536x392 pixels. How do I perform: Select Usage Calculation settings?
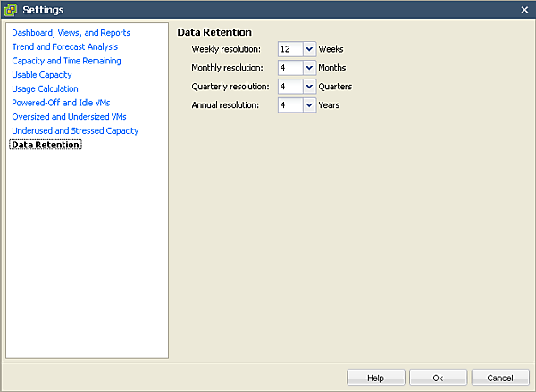45,88
